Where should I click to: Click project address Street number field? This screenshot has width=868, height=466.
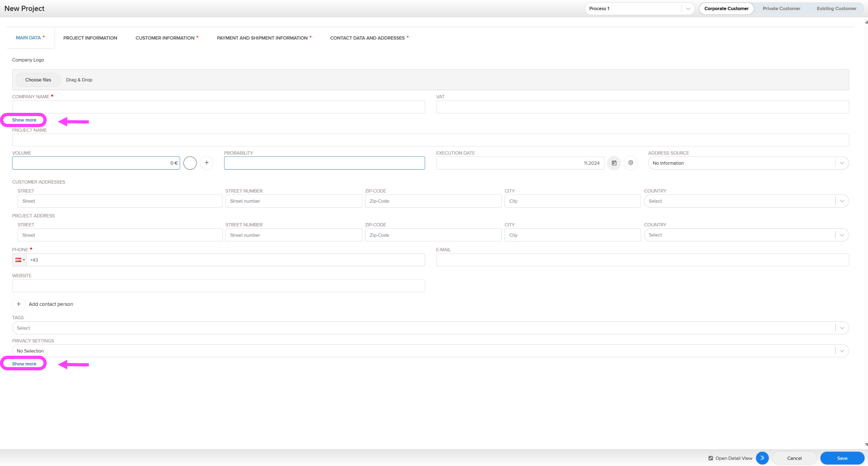[294, 235]
